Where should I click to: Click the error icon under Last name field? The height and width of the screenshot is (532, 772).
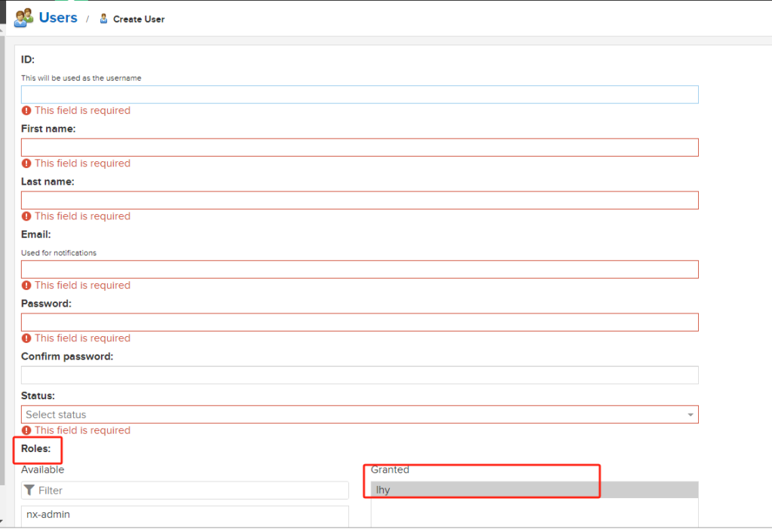(26, 216)
